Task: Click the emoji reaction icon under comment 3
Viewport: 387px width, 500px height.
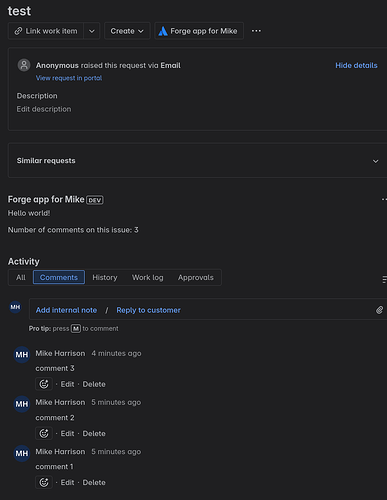Action: click(44, 384)
